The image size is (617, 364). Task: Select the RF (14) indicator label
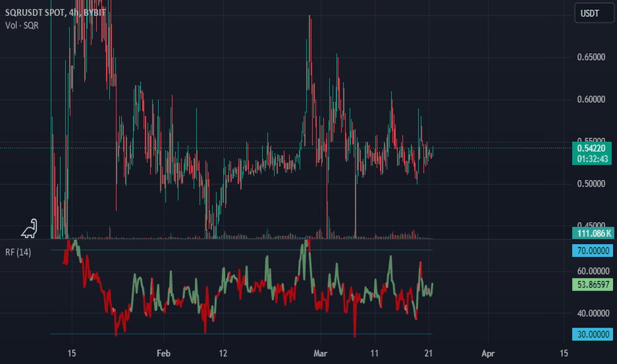[18, 252]
